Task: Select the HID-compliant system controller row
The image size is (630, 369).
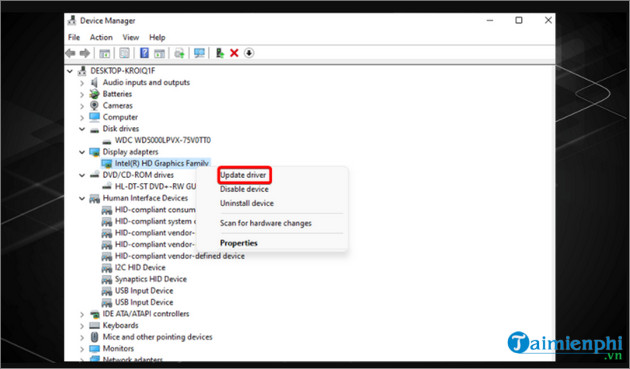Action: point(155,221)
